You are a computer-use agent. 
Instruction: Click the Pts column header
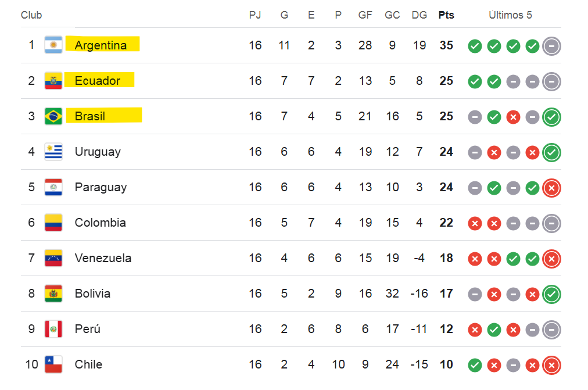tap(446, 15)
